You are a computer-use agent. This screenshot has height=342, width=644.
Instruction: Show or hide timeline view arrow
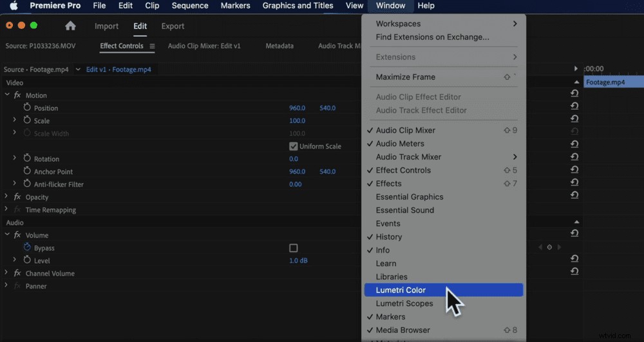[576, 68]
